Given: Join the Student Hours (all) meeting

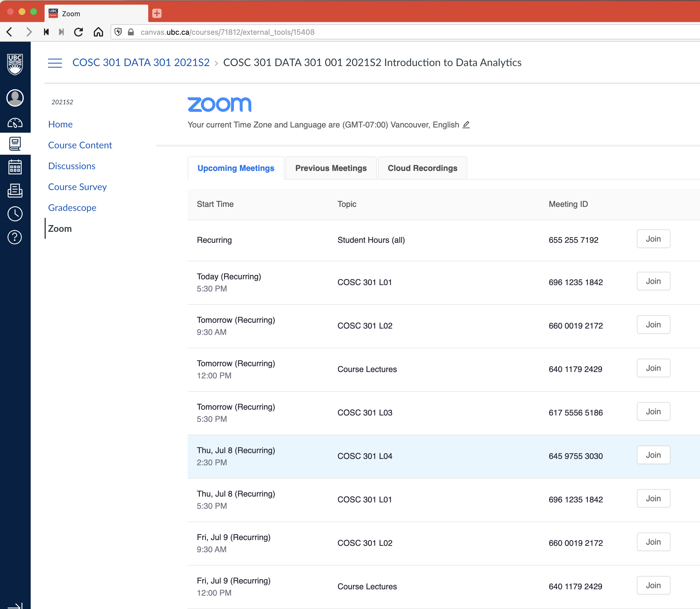Looking at the screenshot, I should (653, 239).
